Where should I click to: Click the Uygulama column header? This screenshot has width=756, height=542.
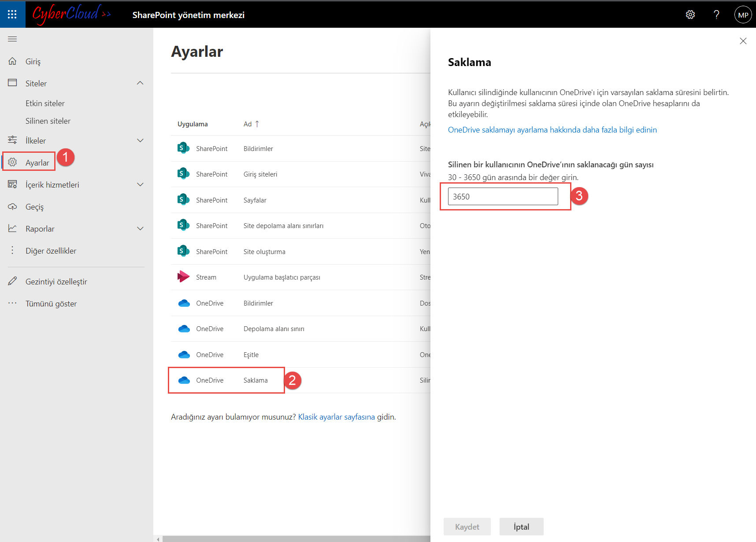(x=193, y=124)
